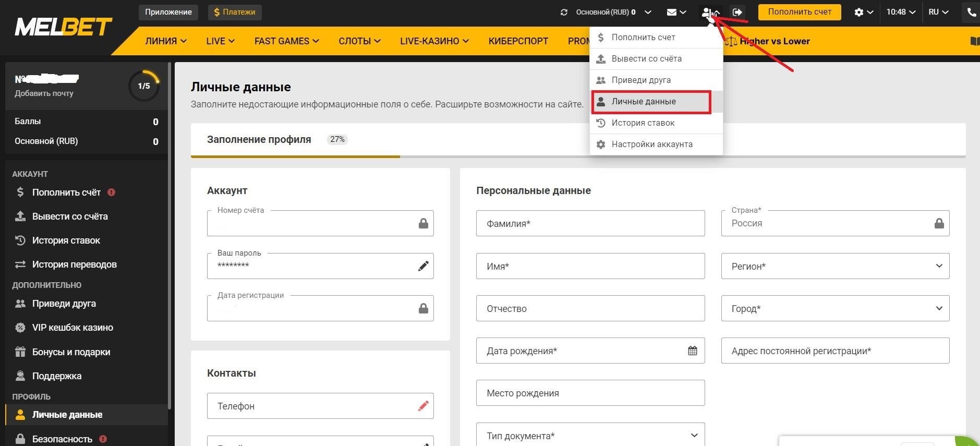
Task: Click the pencil icon in password field
Action: coord(424,266)
